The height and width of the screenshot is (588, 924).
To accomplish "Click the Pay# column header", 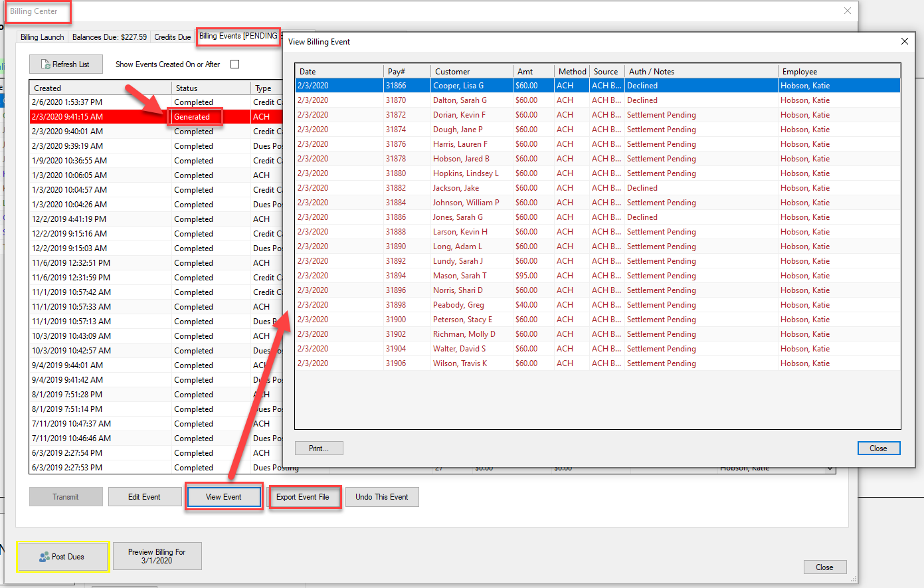I will (407, 71).
